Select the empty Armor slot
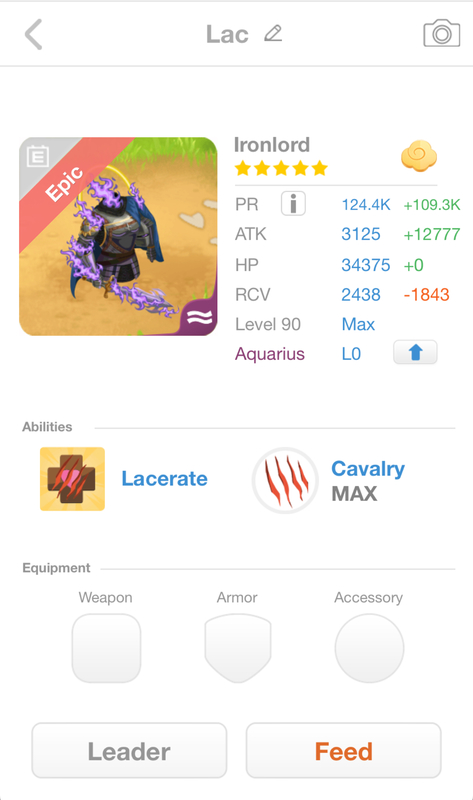Screen dimensions: 473x800 [x=238, y=648]
